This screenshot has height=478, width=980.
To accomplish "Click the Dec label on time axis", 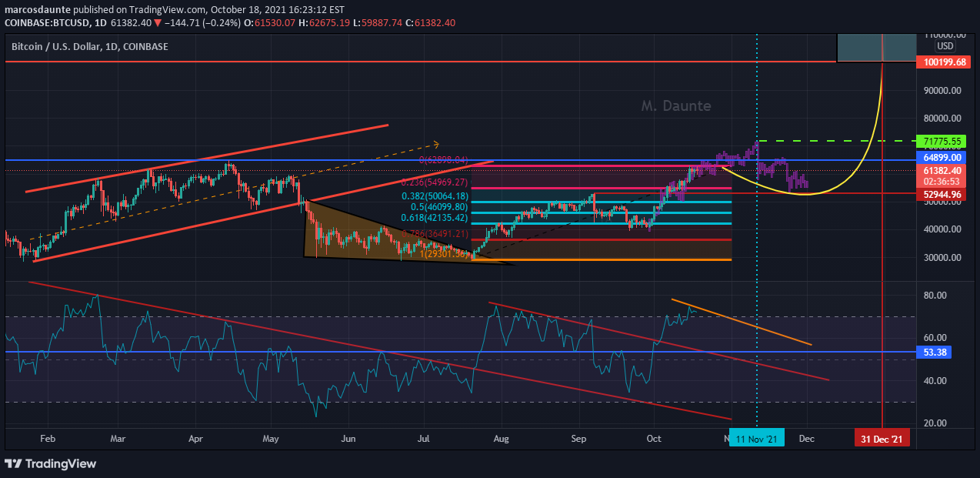I will tap(807, 439).
